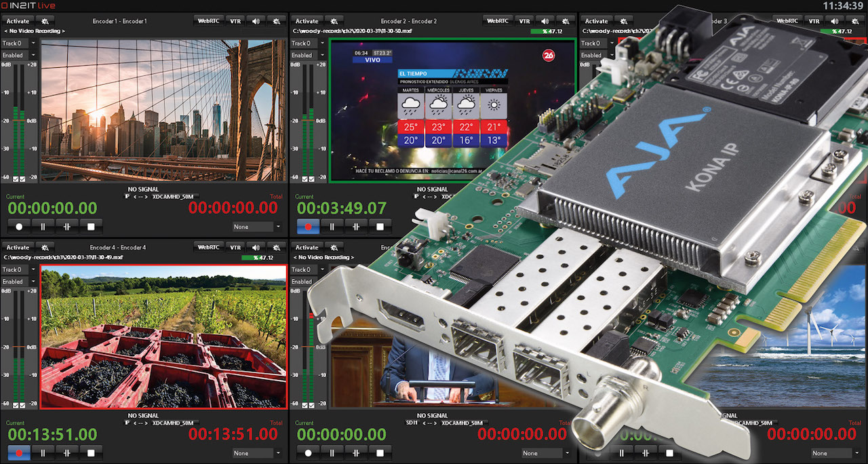The height and width of the screenshot is (464, 868).
Task: Pause Encoder 1 recording
Action: click(43, 226)
